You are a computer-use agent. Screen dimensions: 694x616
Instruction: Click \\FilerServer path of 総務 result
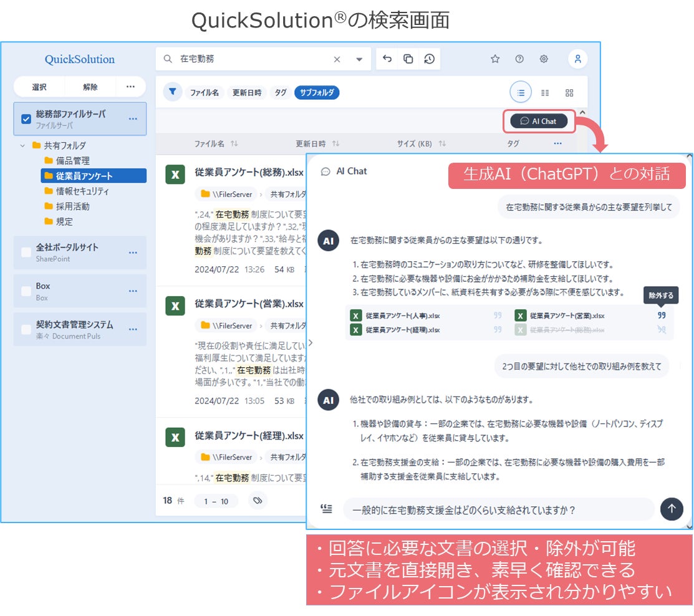(x=226, y=195)
